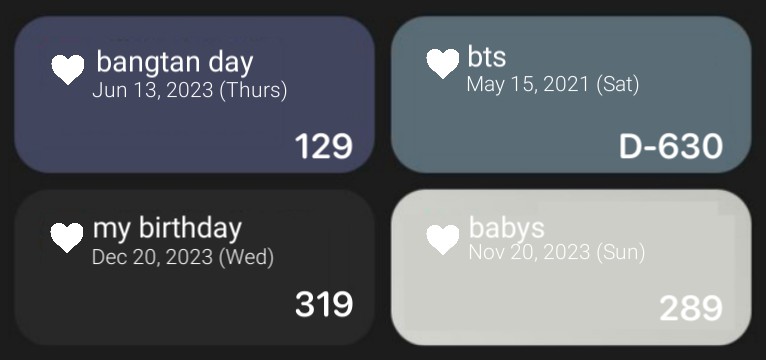The height and width of the screenshot is (360, 766).
Task: Select the May 15, 2021 (Sat) date
Action: (553, 85)
